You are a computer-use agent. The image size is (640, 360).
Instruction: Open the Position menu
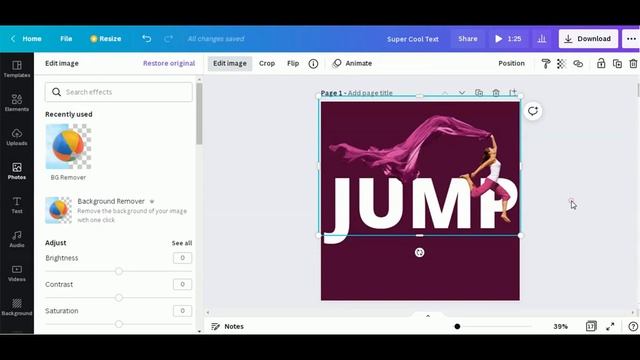[511, 63]
